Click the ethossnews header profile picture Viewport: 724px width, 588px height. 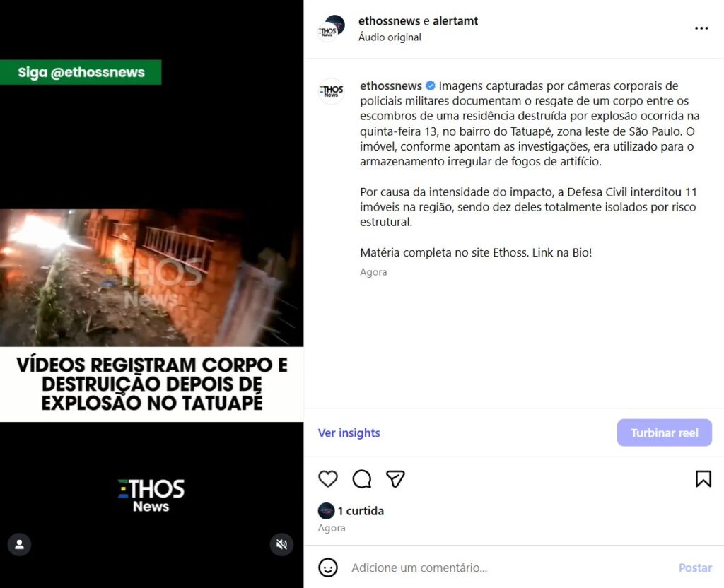(x=332, y=28)
